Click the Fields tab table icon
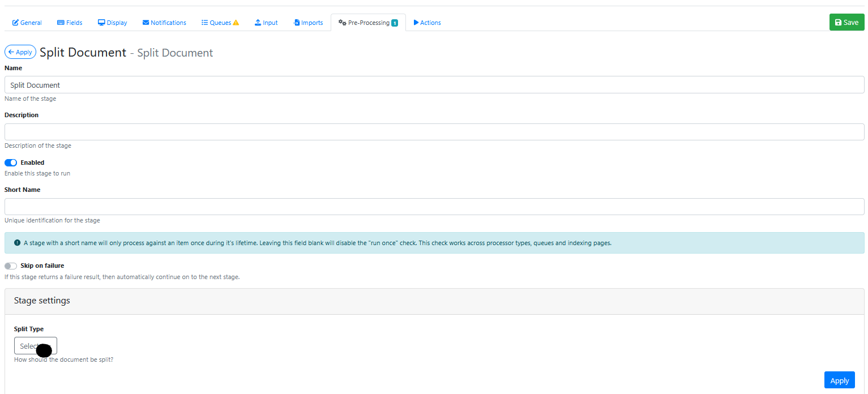Image resolution: width=868 pixels, height=394 pixels. pyautogui.click(x=61, y=23)
